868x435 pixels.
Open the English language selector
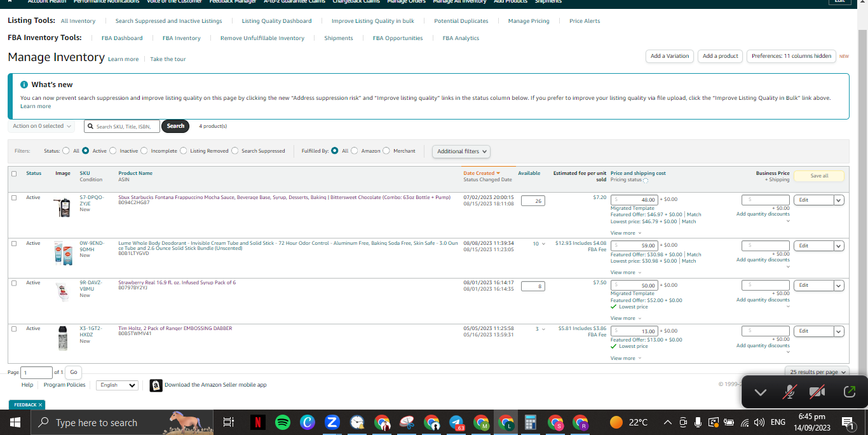tap(117, 385)
